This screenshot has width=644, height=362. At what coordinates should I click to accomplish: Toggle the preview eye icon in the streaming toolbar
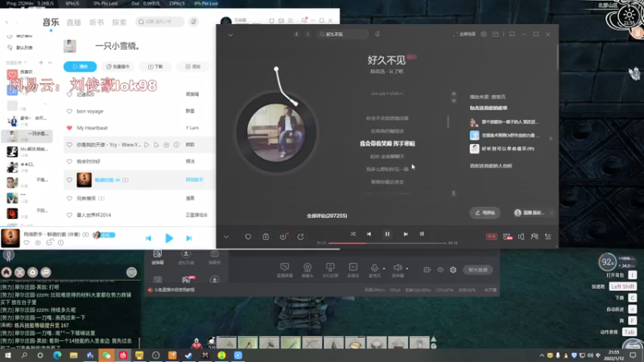coord(440,269)
